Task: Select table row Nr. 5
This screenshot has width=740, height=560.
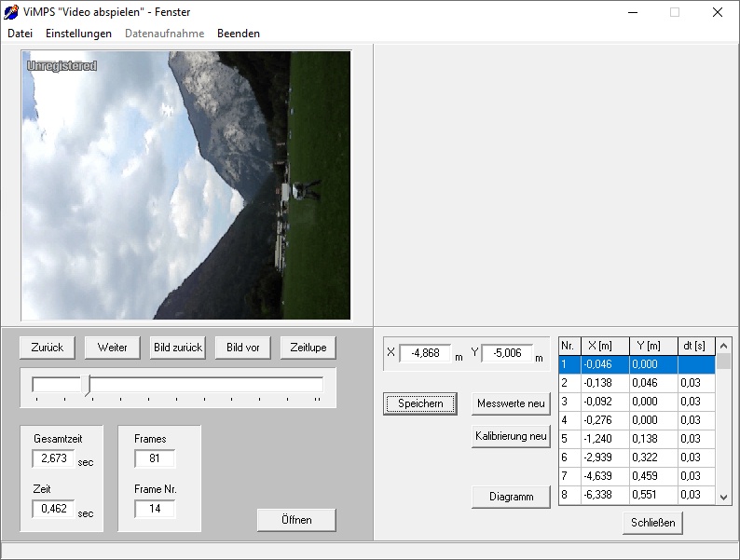Action: [637, 439]
